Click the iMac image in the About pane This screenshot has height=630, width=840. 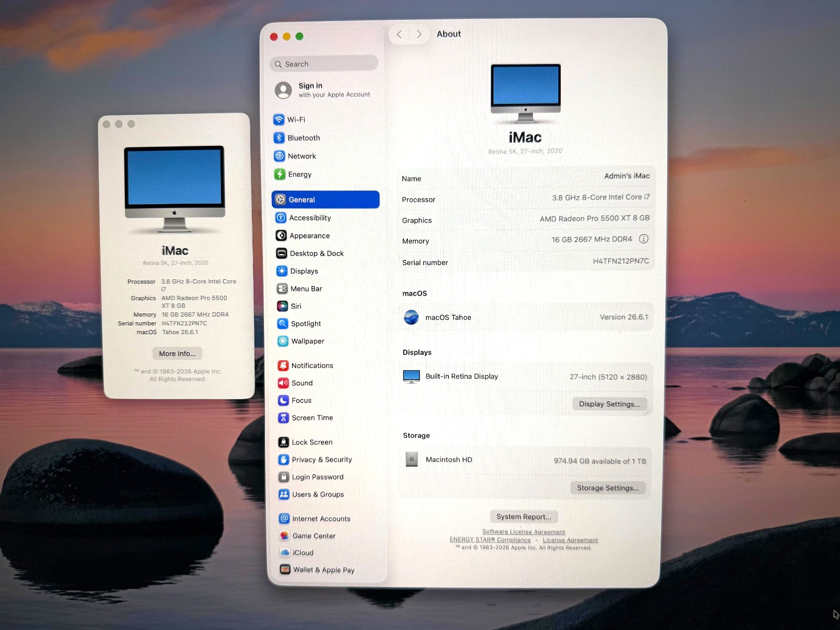coord(526,93)
